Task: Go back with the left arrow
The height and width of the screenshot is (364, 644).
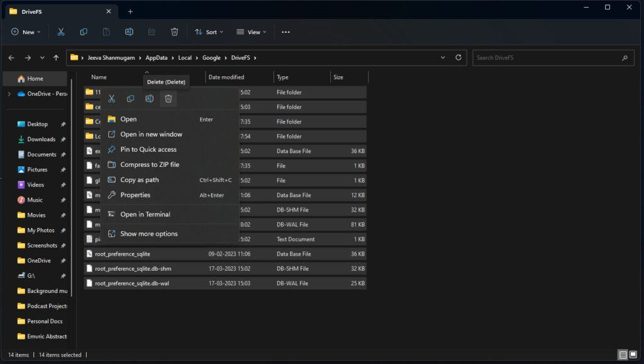Action: 11,58
